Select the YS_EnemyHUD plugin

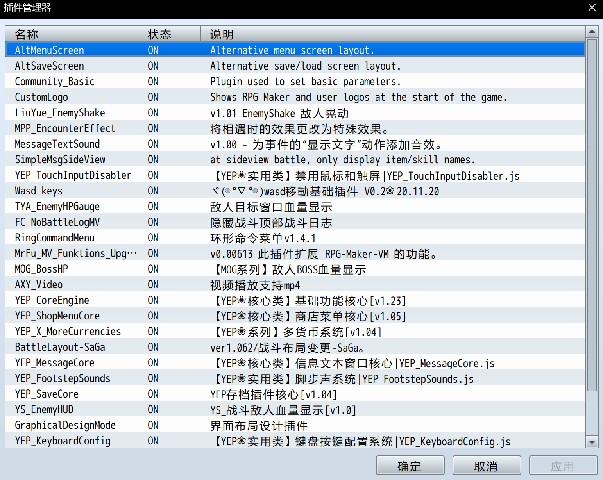coord(295,409)
